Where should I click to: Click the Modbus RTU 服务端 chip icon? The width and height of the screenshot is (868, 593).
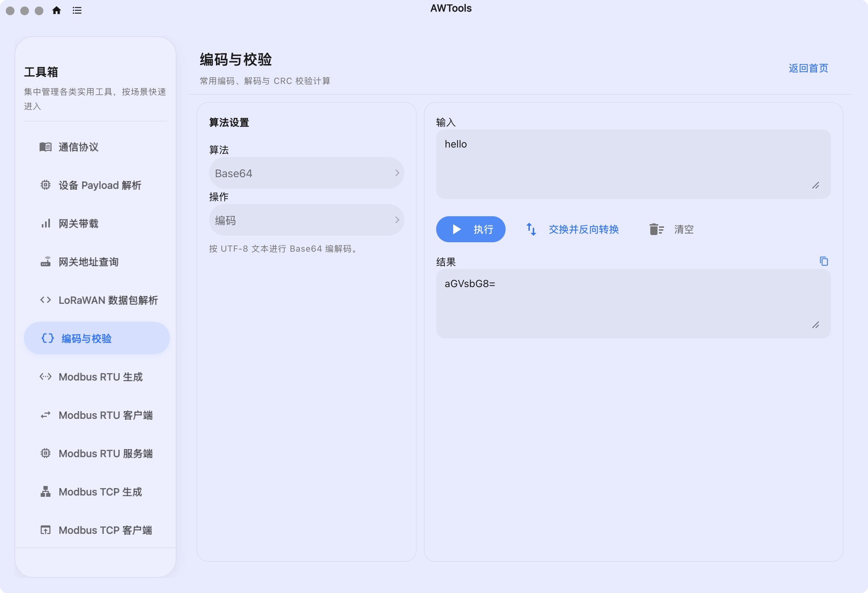[46, 453]
